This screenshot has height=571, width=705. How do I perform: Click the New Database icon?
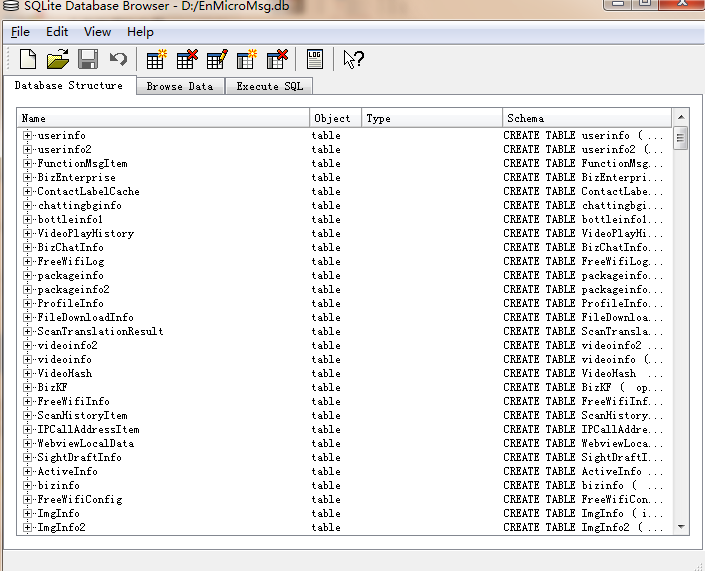click(x=28, y=59)
